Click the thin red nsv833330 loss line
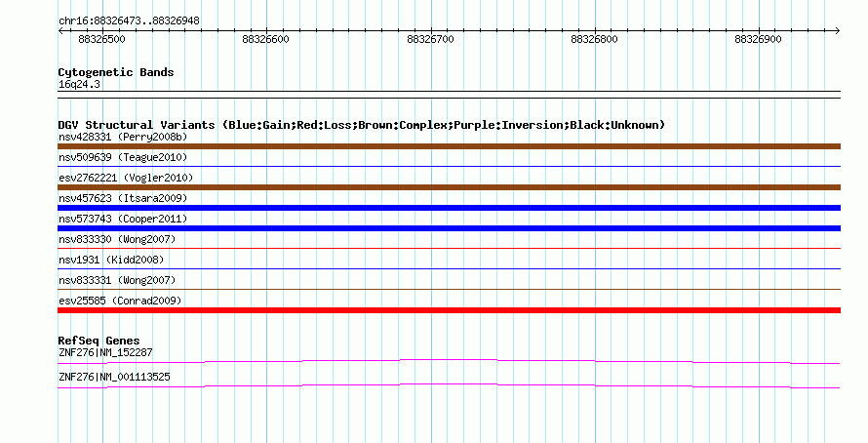 (449, 248)
